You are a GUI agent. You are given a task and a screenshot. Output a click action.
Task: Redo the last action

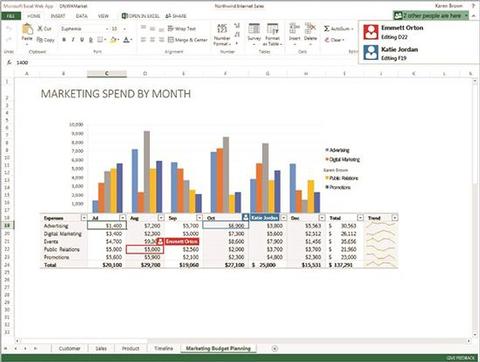[9, 39]
